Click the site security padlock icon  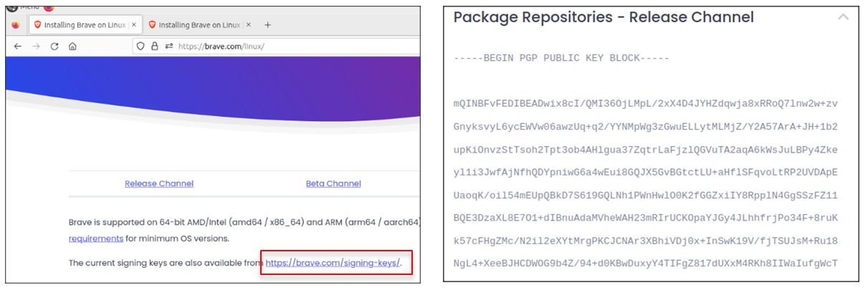click(x=155, y=46)
